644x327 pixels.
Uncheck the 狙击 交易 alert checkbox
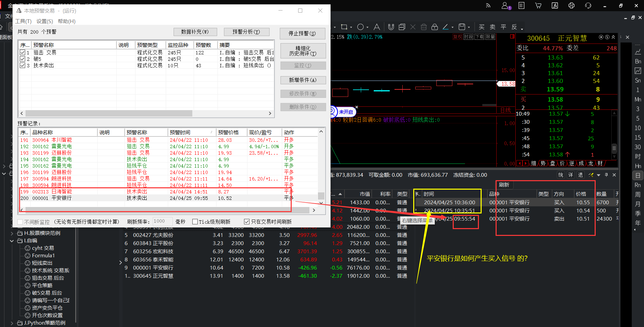[x=22, y=52]
